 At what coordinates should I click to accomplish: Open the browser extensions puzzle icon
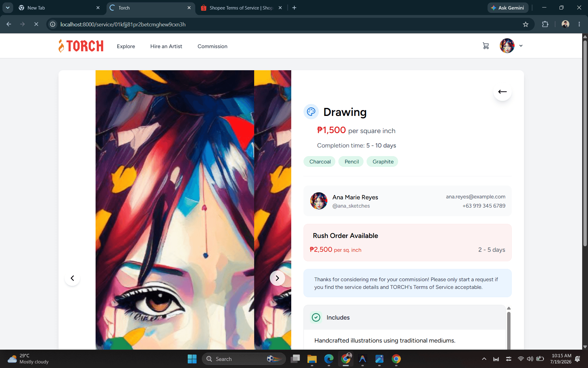[x=545, y=24]
